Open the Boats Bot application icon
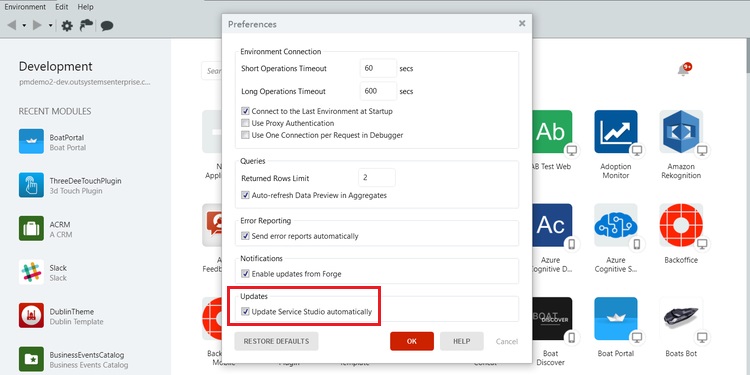The image size is (750, 375). 681,319
